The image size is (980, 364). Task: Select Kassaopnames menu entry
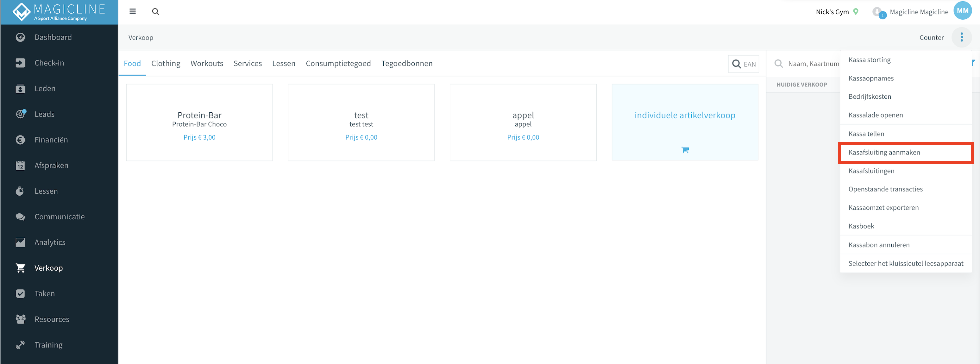(905, 78)
